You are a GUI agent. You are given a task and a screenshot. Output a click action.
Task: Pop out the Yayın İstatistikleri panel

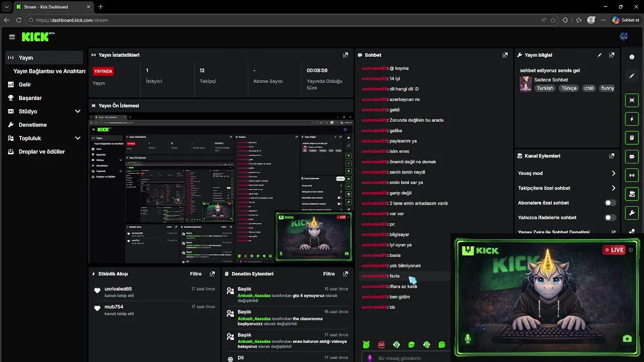click(x=346, y=55)
